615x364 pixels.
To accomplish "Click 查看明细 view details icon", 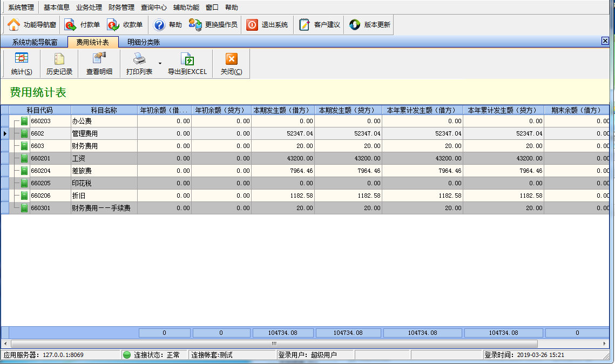I will (x=99, y=59).
